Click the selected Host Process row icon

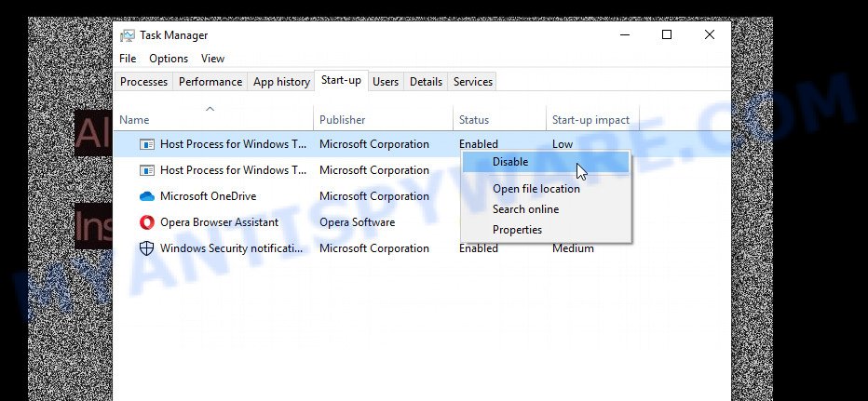tap(147, 144)
